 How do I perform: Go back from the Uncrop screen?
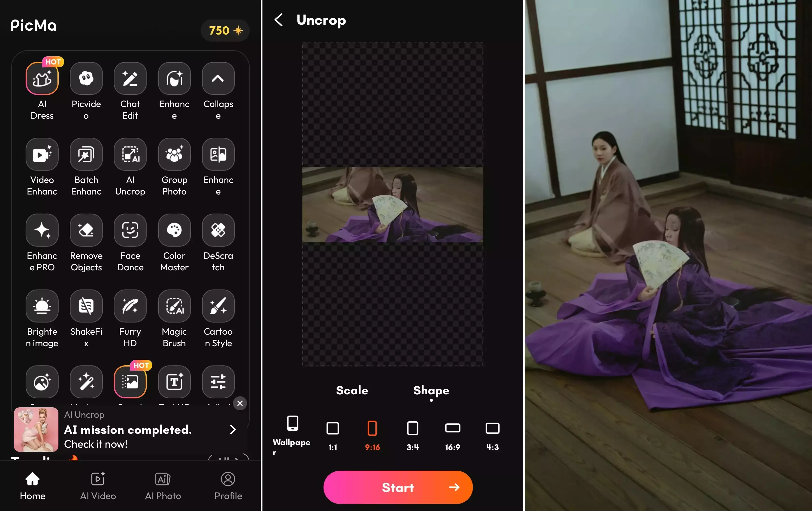[x=279, y=20]
